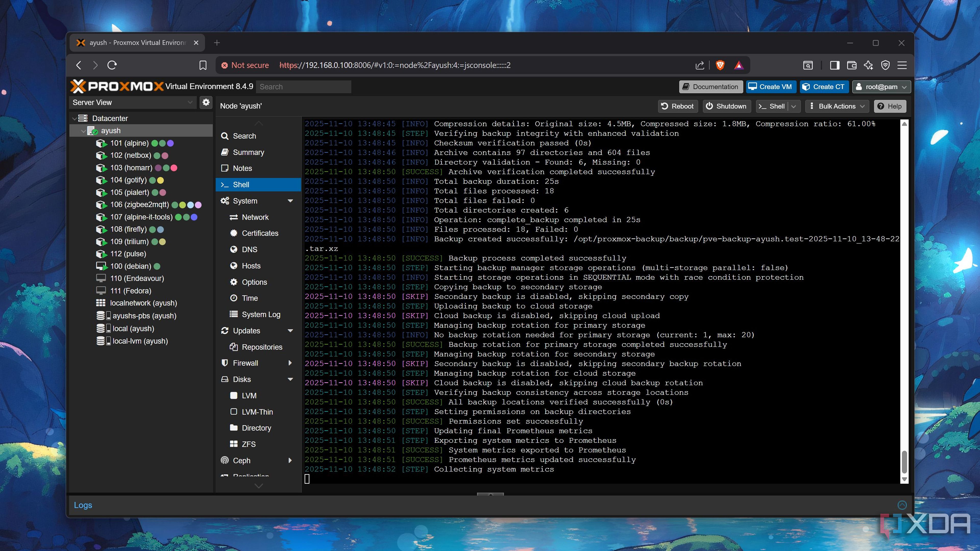Open the Server View dropdown
Screen dimensions: 980x551
[133, 102]
